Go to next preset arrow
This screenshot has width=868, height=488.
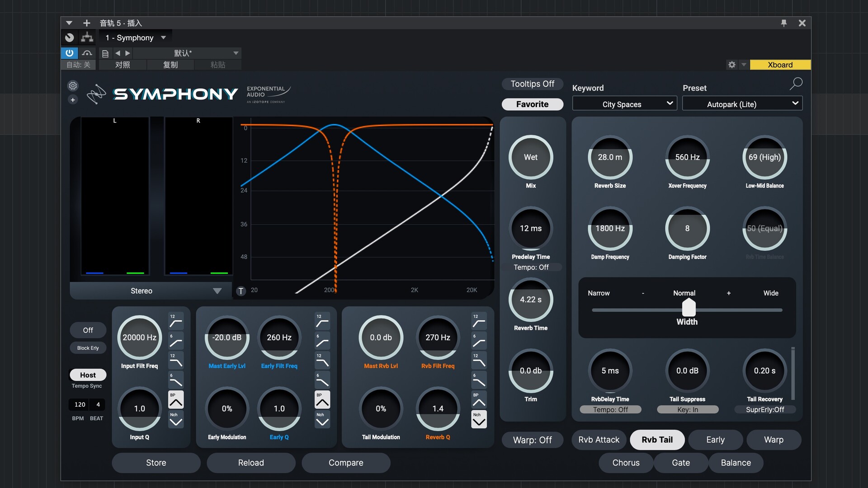(128, 53)
